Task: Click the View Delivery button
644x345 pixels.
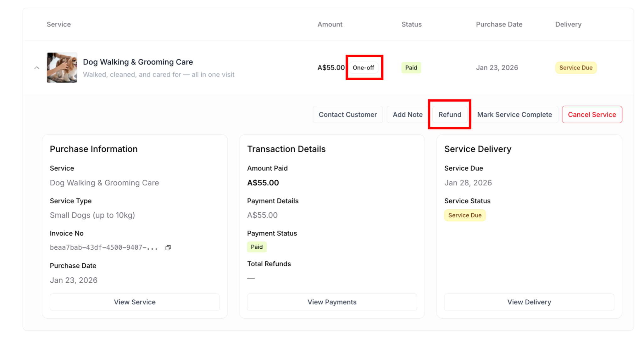Action: 529,302
